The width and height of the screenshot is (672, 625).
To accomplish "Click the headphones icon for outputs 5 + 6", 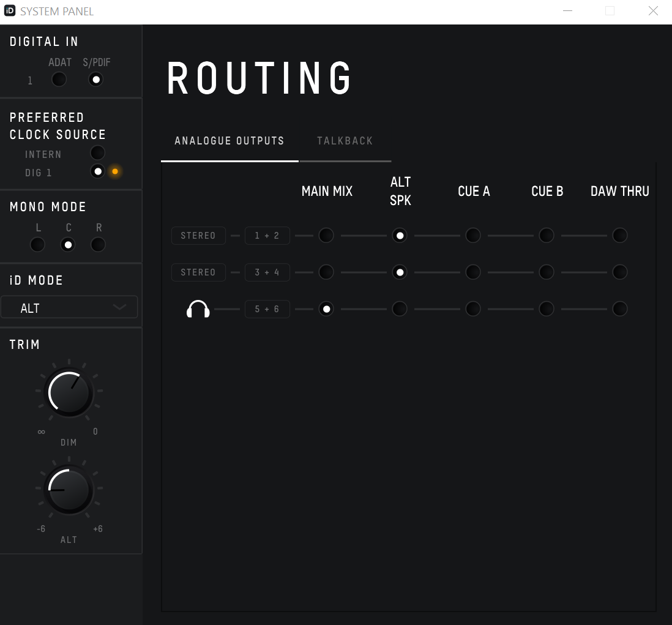I will click(x=198, y=309).
